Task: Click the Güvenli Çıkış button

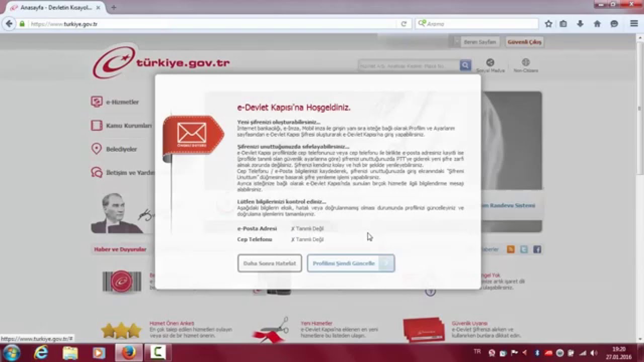Action: pyautogui.click(x=524, y=42)
